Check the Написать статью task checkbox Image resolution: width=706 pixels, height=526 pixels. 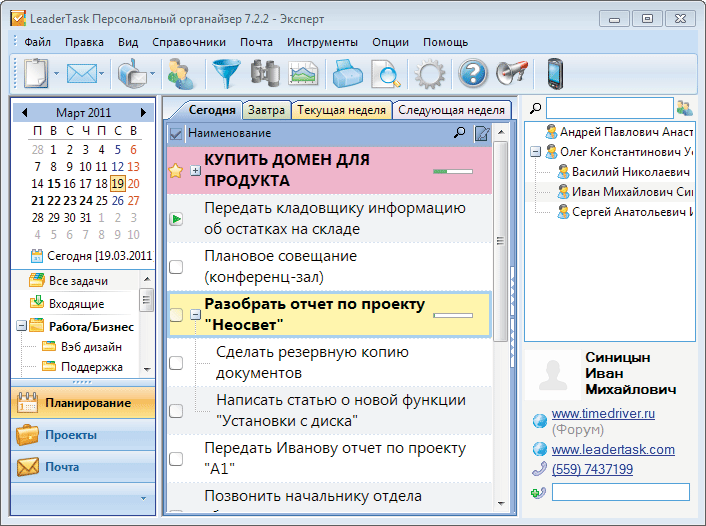click(176, 411)
